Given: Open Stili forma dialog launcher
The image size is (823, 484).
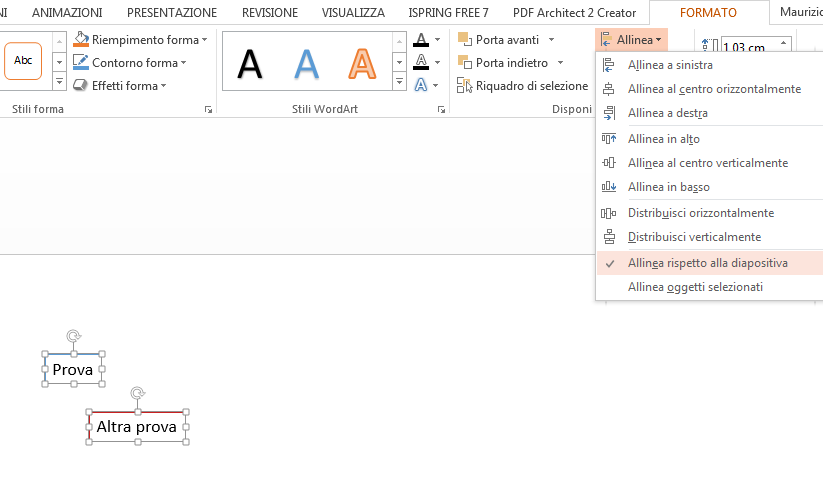Looking at the screenshot, I should coord(208,109).
